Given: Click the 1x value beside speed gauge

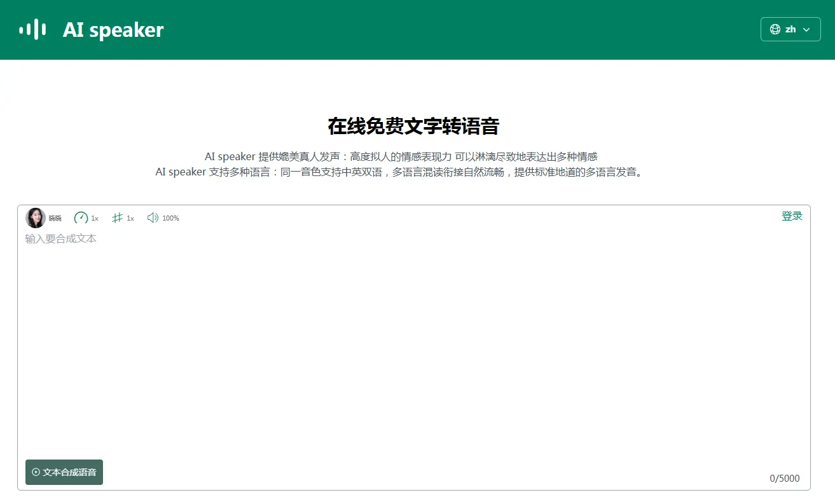Looking at the screenshot, I should (x=95, y=219).
